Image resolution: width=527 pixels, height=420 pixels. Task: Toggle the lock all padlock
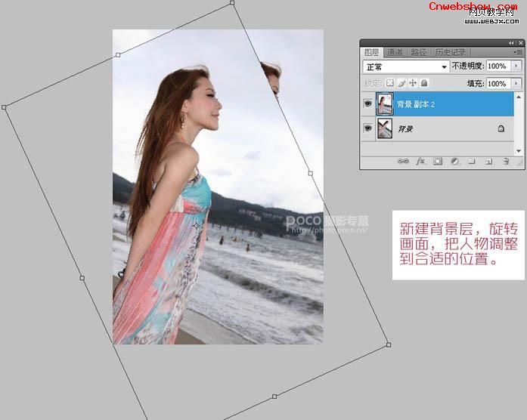[x=424, y=83]
